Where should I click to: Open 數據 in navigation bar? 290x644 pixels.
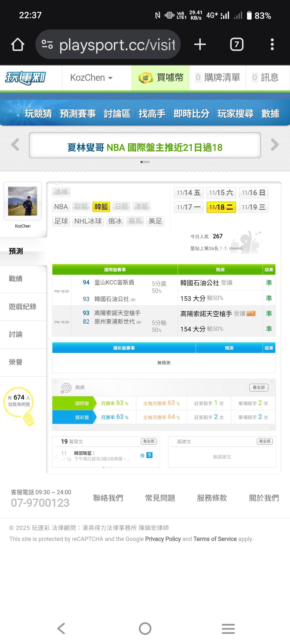tap(270, 114)
